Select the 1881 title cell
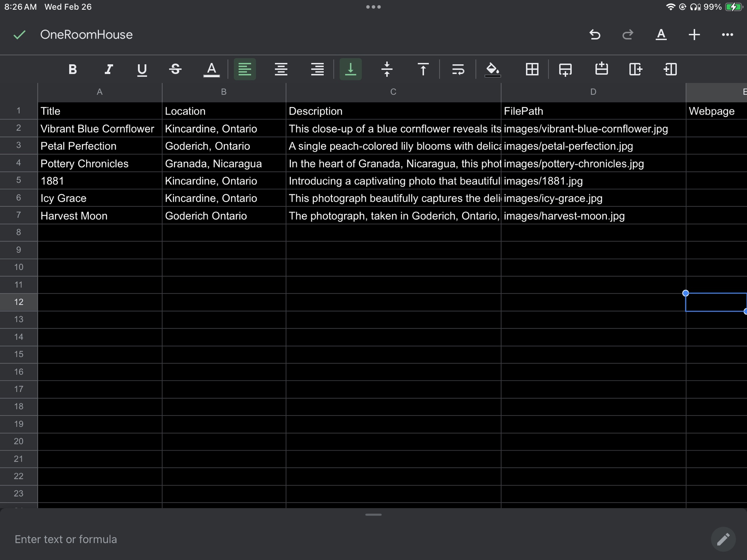 pyautogui.click(x=100, y=181)
